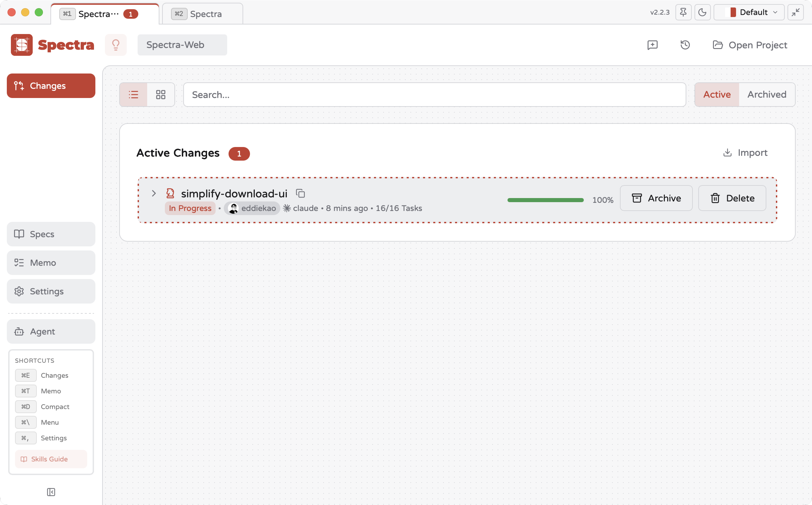Open the Default theme dropdown
Screen dimensions: 812x505
pyautogui.click(x=749, y=13)
